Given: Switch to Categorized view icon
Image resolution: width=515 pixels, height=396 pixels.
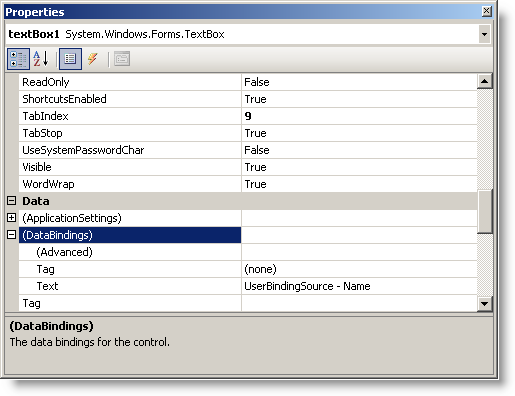Looking at the screenshot, I should coord(18,59).
